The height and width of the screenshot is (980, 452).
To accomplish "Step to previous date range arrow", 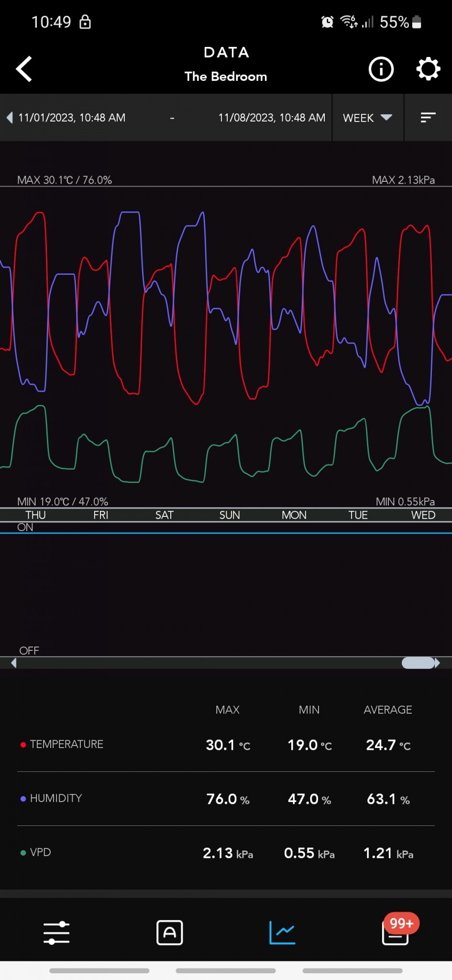I will click(10, 118).
